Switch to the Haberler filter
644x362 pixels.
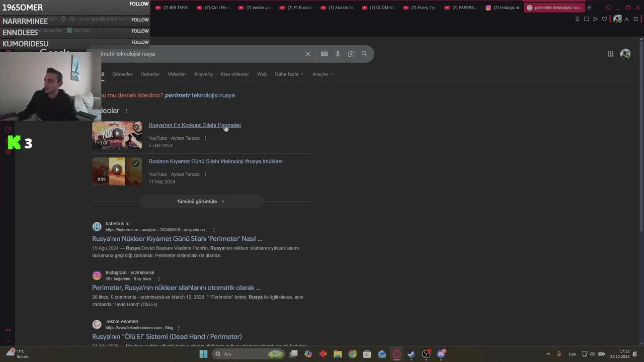(150, 74)
